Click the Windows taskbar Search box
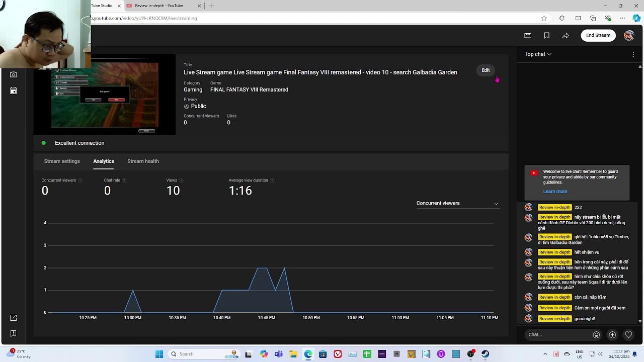The image size is (644, 362). (x=205, y=354)
